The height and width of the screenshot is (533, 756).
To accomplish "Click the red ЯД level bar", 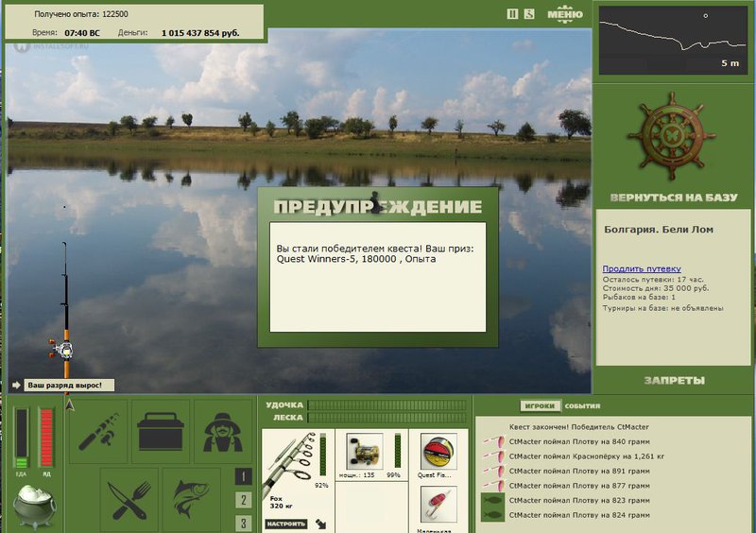I will pyautogui.click(x=46, y=438).
